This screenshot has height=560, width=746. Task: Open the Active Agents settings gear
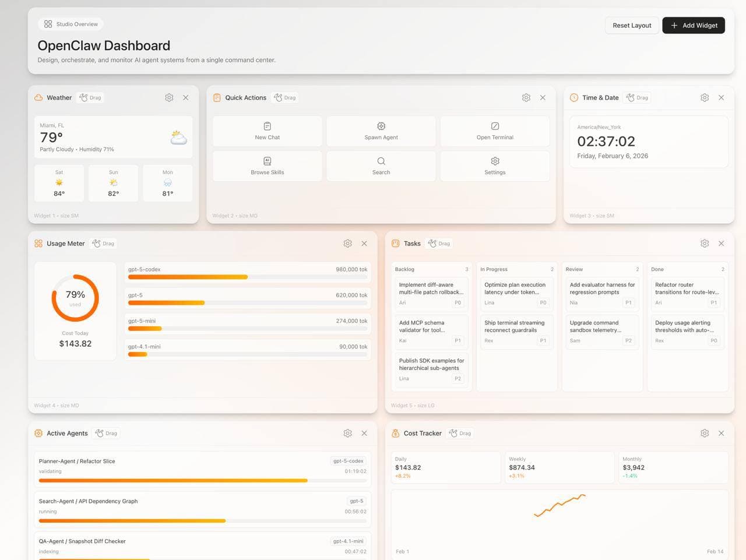click(x=348, y=433)
